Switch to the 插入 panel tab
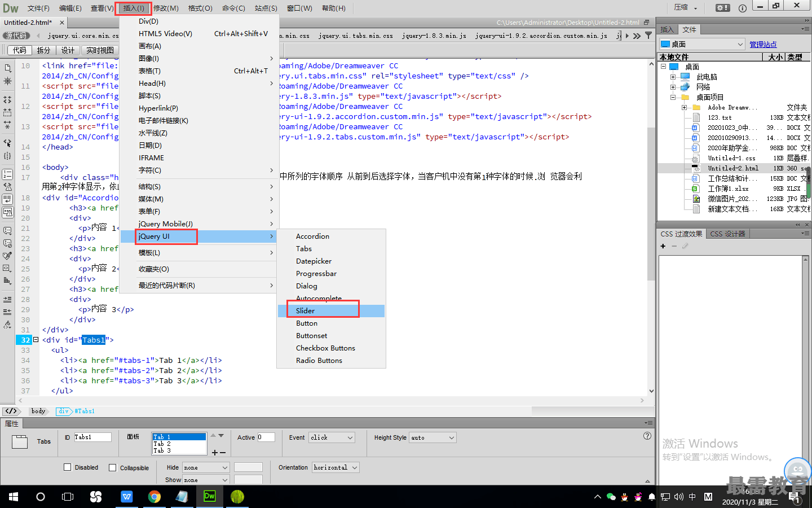The image size is (812, 508). point(667,29)
